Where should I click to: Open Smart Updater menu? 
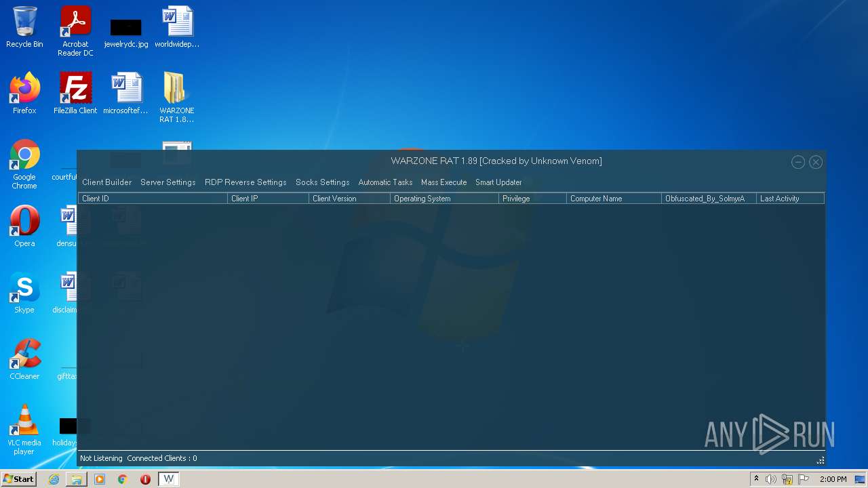coord(498,182)
